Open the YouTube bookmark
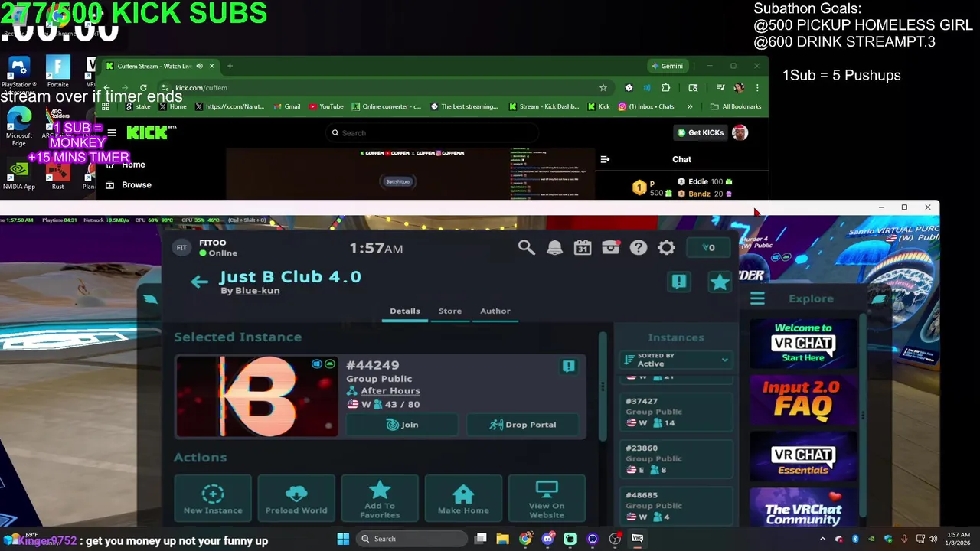Screen dimensions: 980x551 pos(327,106)
